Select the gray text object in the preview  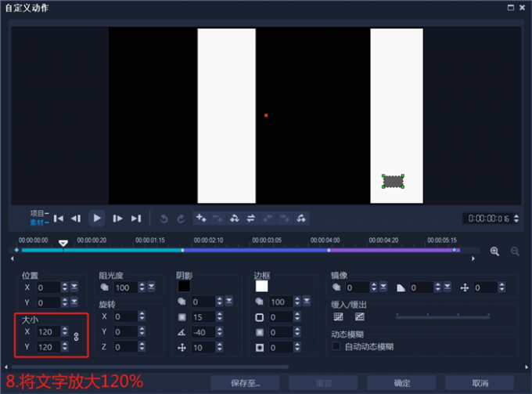(393, 182)
